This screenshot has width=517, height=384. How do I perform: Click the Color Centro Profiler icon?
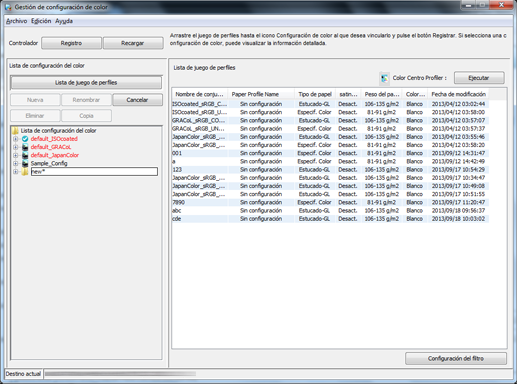coord(385,78)
